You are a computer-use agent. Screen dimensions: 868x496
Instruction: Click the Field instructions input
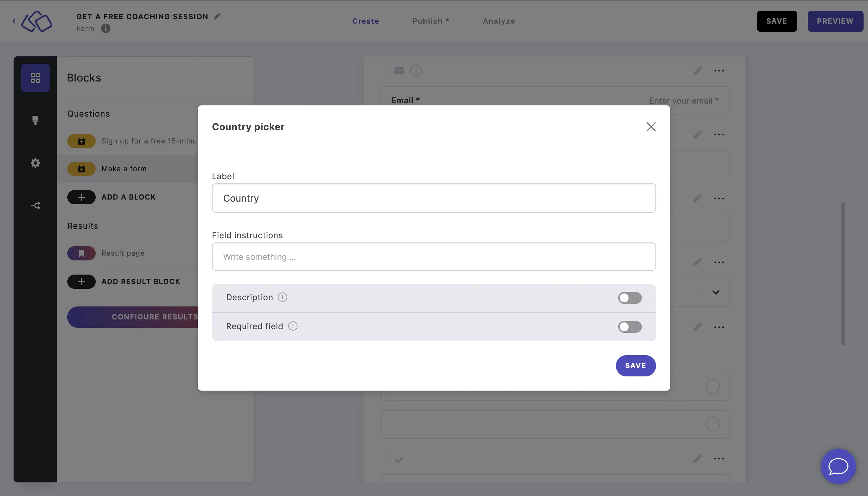point(434,257)
